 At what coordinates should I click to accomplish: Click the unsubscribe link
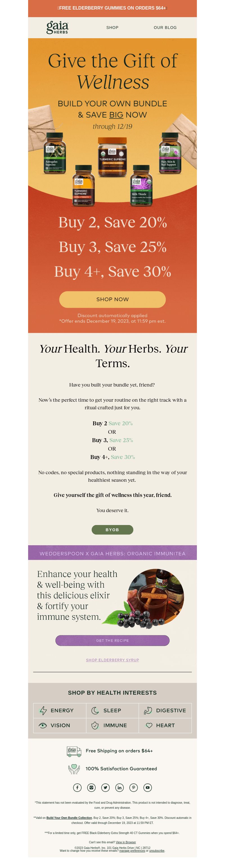point(157,851)
